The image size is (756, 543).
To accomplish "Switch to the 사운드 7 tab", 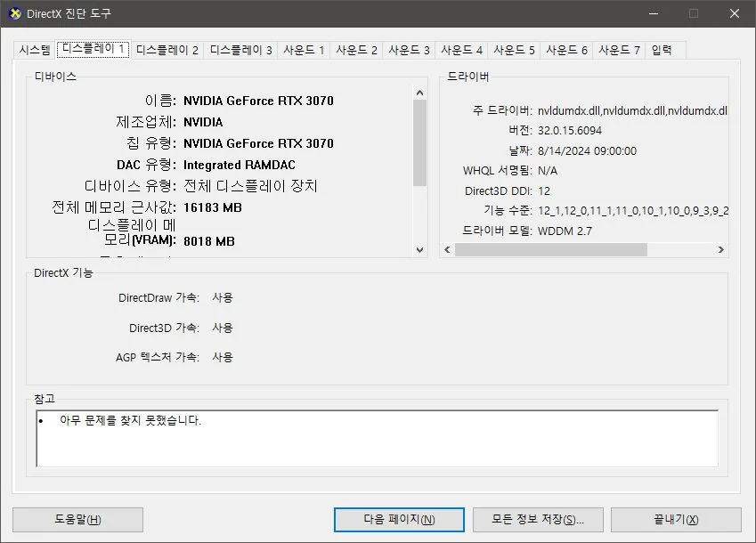I will click(619, 50).
